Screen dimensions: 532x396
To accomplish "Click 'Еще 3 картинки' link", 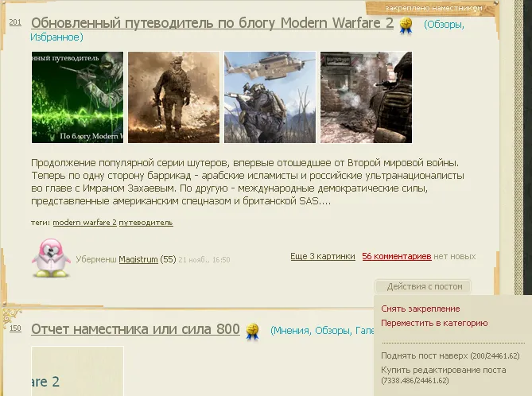I will [x=323, y=257].
